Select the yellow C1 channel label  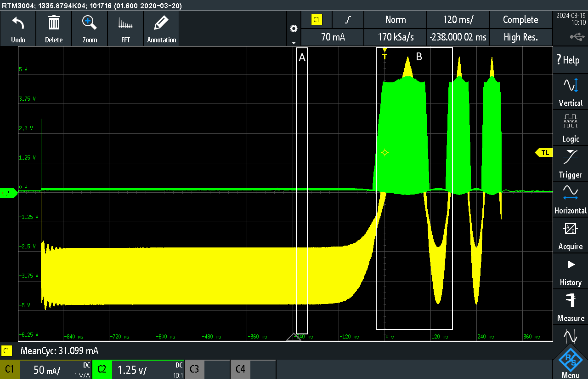(x=10, y=369)
